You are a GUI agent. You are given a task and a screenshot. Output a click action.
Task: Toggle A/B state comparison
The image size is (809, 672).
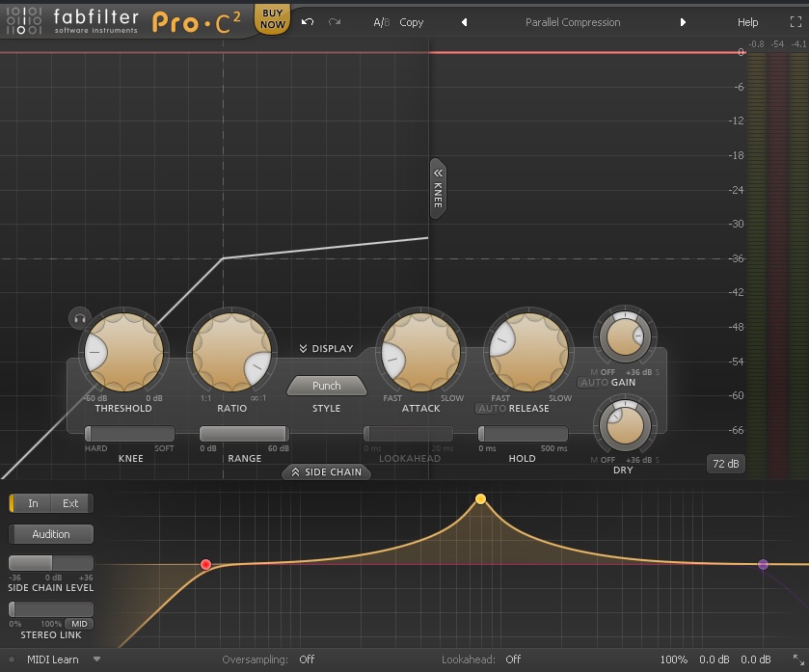[x=381, y=22]
